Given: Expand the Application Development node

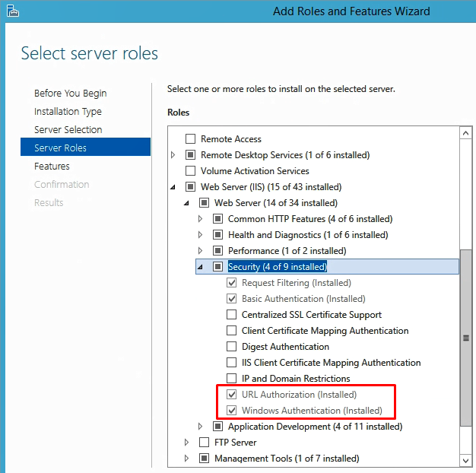Looking at the screenshot, I should pyautogui.click(x=201, y=427).
